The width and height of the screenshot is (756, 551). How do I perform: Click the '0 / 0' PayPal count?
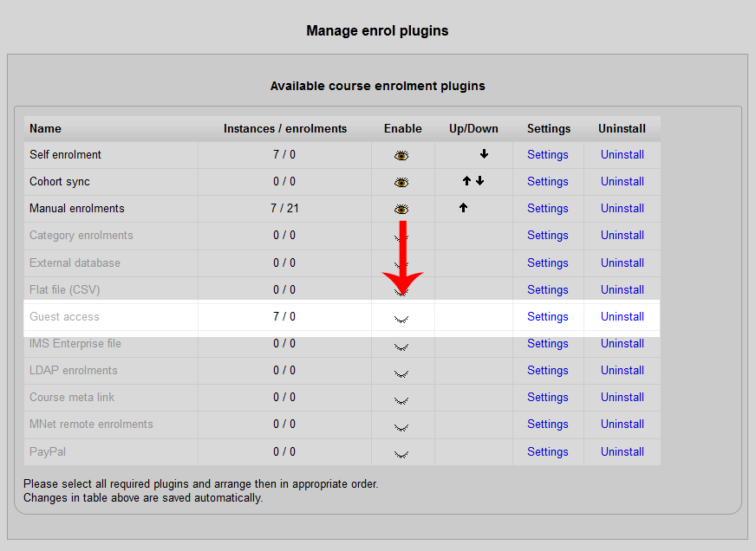point(284,452)
